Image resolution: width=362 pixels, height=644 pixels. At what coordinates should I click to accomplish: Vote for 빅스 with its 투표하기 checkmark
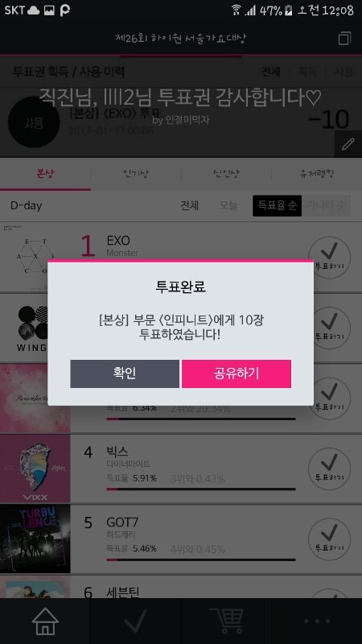329,469
